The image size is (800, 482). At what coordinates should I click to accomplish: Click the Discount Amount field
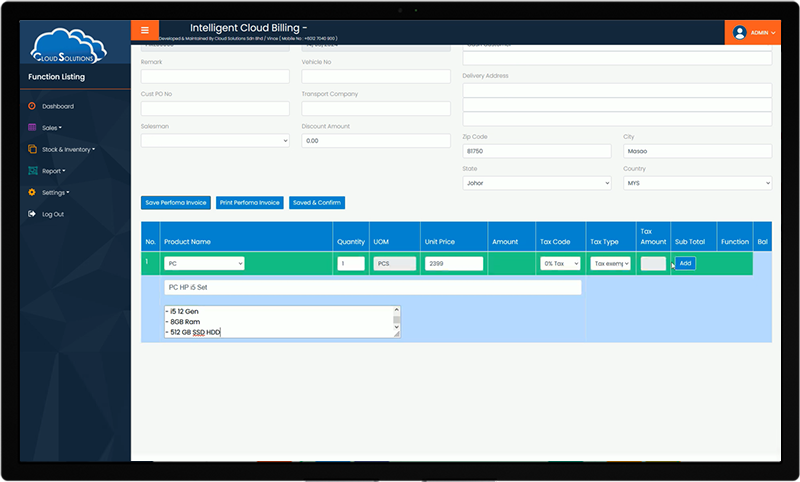coord(376,141)
